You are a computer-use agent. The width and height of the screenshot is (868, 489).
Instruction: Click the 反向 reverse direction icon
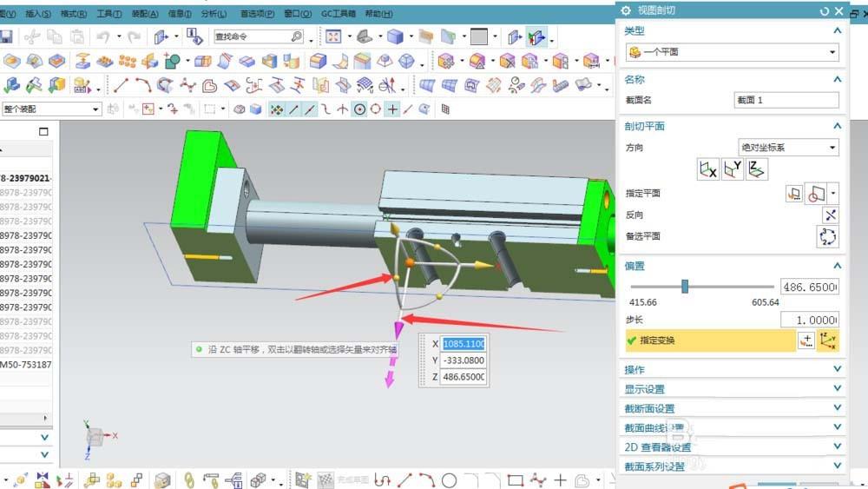tap(830, 215)
